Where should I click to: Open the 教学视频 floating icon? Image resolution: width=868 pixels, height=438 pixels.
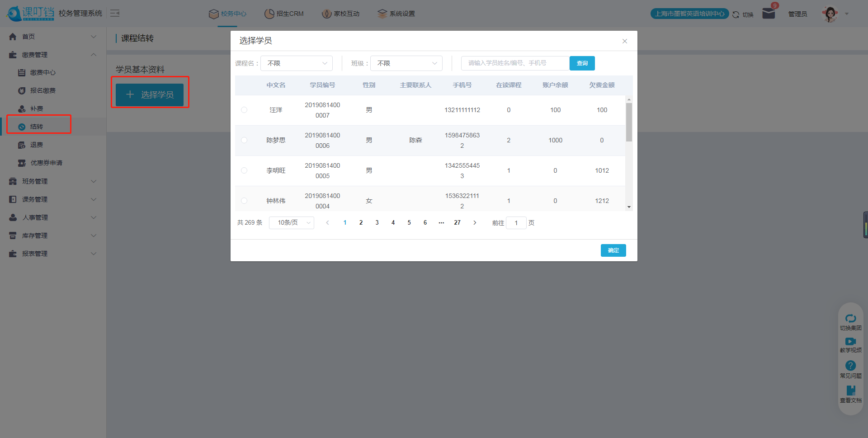point(851,342)
